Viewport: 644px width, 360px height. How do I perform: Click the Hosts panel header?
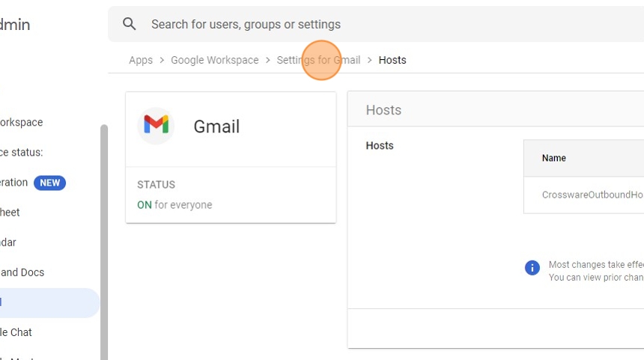pyautogui.click(x=383, y=110)
